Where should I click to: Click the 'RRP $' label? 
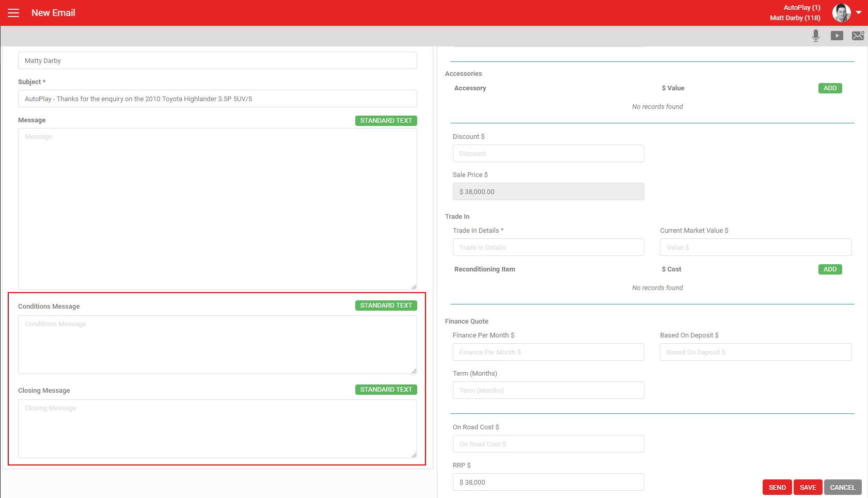coord(462,465)
